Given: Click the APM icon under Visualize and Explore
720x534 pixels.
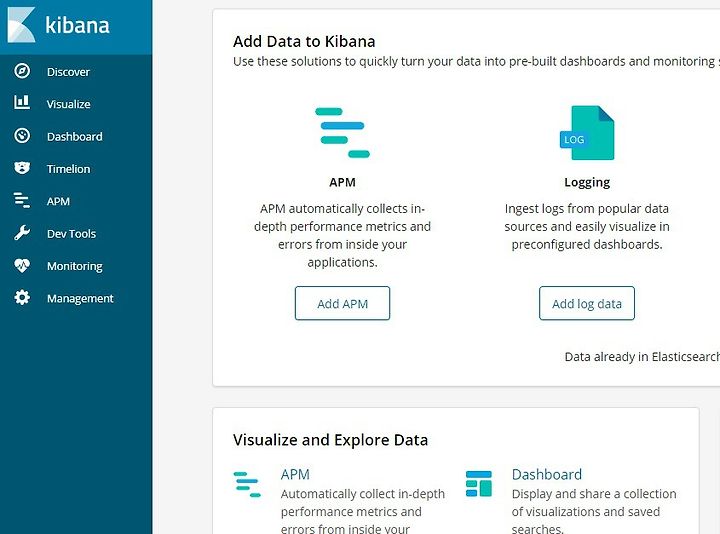Looking at the screenshot, I should [x=247, y=484].
